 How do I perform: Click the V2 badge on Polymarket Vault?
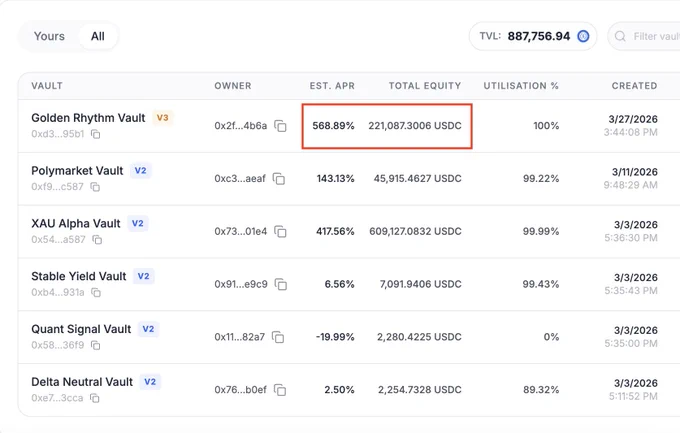(141, 171)
